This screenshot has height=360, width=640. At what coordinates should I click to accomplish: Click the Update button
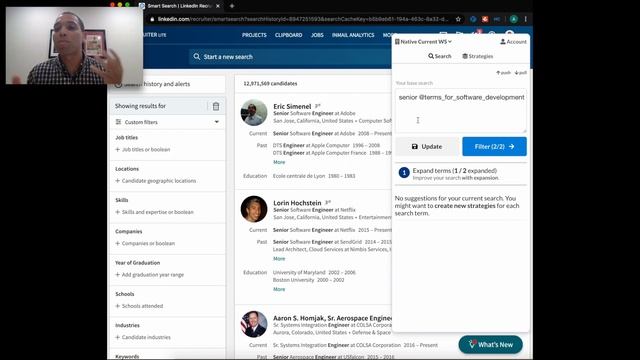pyautogui.click(x=427, y=147)
